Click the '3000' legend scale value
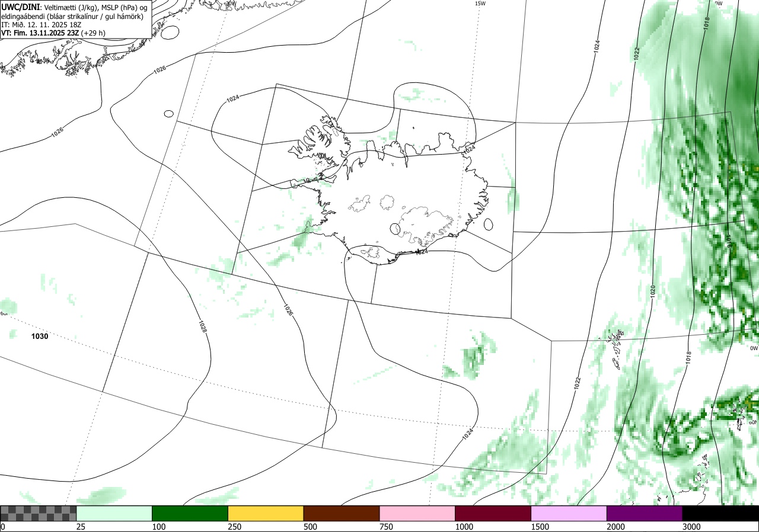 click(691, 527)
